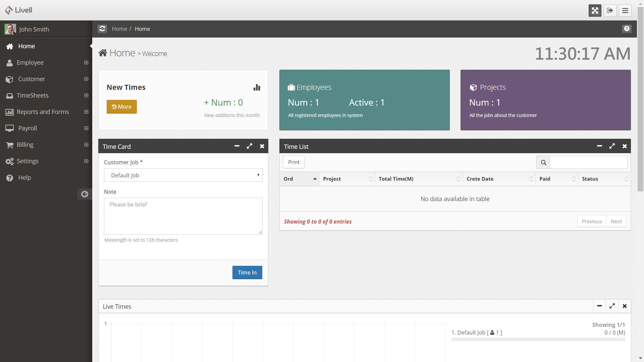644x362 pixels.
Task: Open the Customer Job dropdown
Action: [183, 175]
